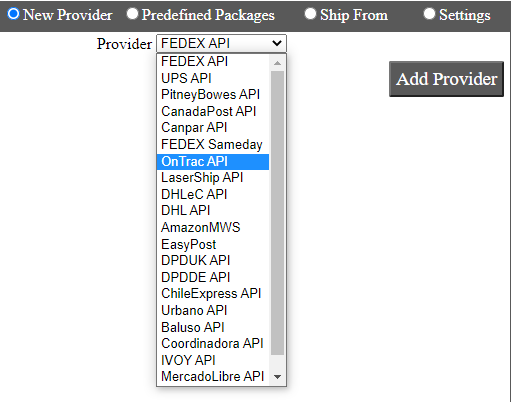This screenshot has height=402, width=517.
Task: Click the dropdown list scrollbar thumb
Action: coord(277,213)
